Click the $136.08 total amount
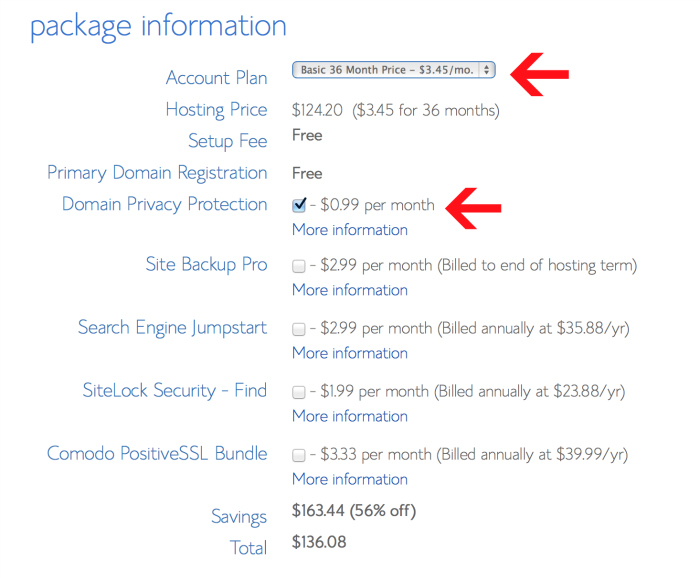700x582 pixels. coord(319,543)
